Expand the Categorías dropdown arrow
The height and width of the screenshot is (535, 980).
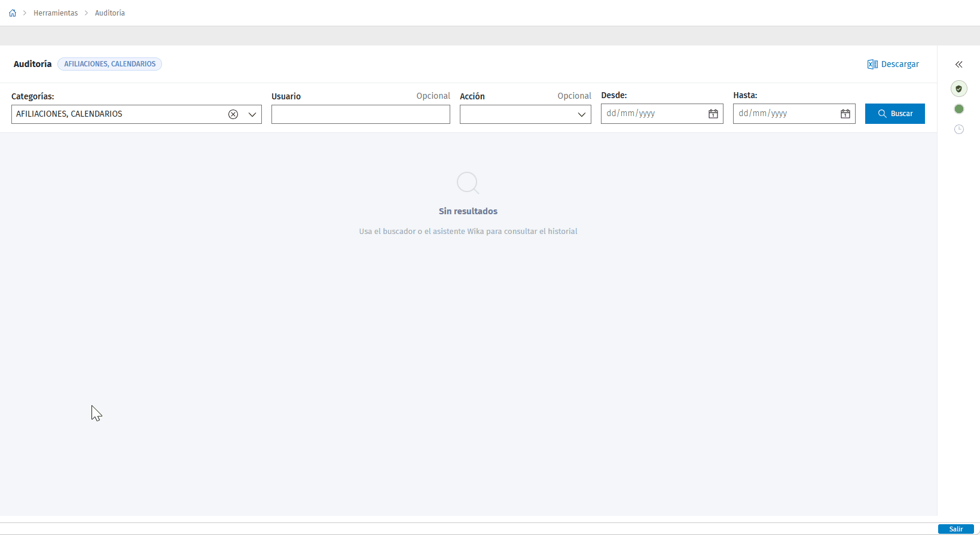coord(252,114)
